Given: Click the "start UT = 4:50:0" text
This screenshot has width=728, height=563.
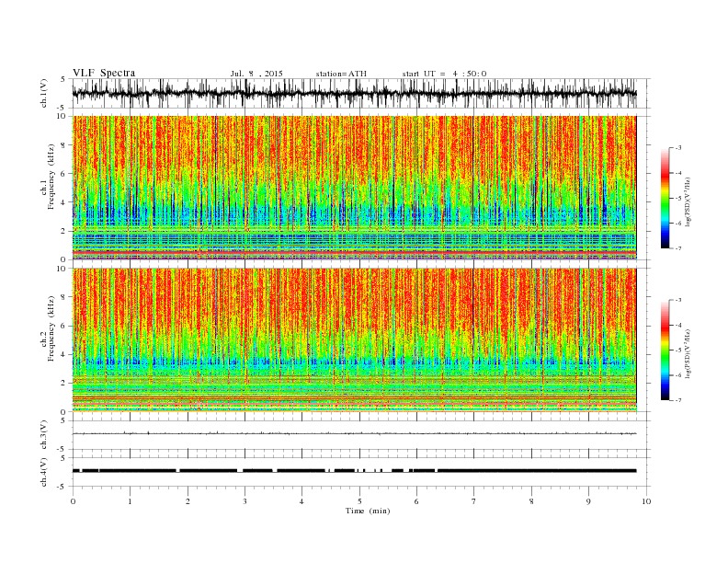Looking at the screenshot, I should [444, 74].
